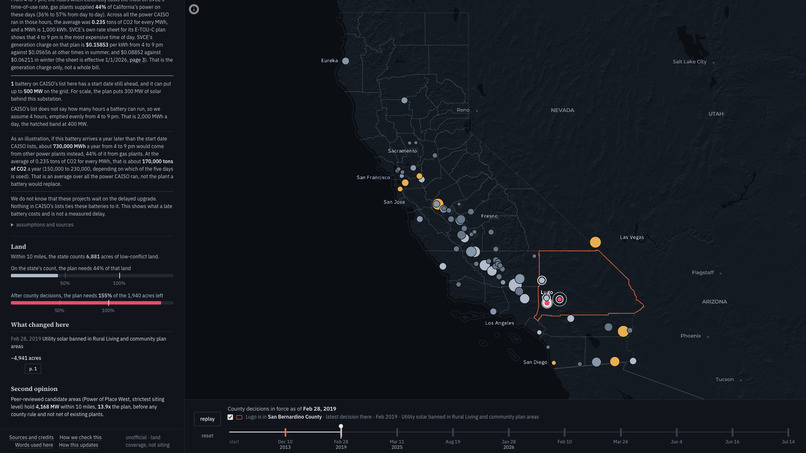Viewport: 806px width, 453px height.
Task: Click the 'What changed here' heading
Action: (40, 325)
